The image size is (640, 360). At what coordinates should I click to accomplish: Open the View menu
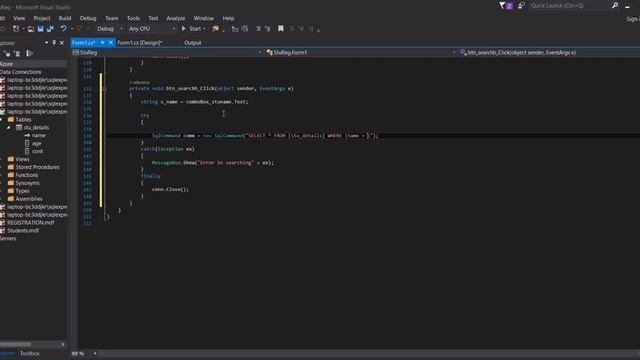pos(19,18)
